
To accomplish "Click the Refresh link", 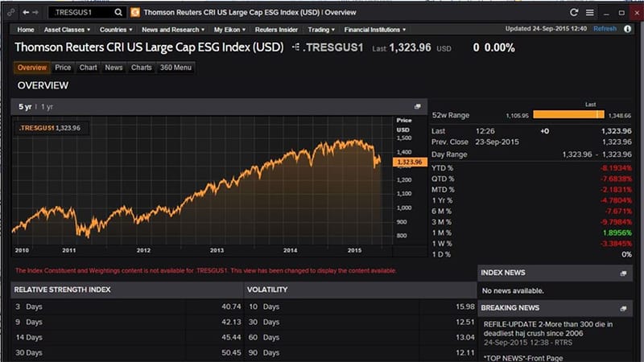I will pos(605,29).
